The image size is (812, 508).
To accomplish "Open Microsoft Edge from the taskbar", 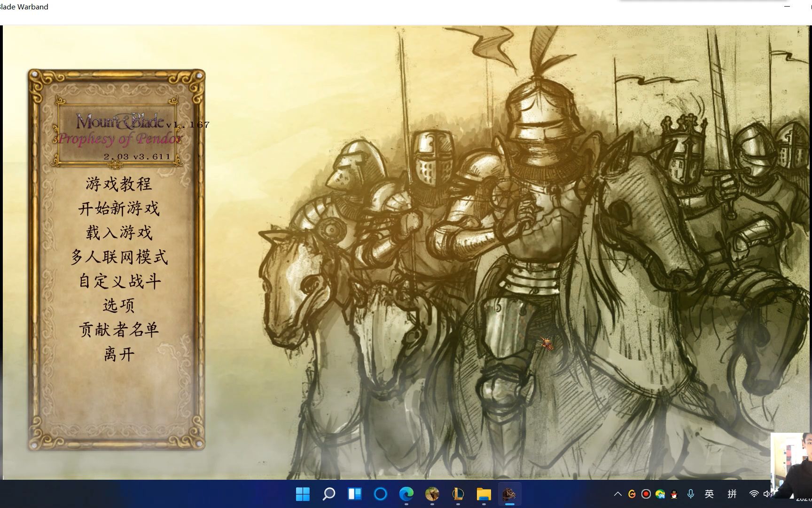I will pos(406,494).
